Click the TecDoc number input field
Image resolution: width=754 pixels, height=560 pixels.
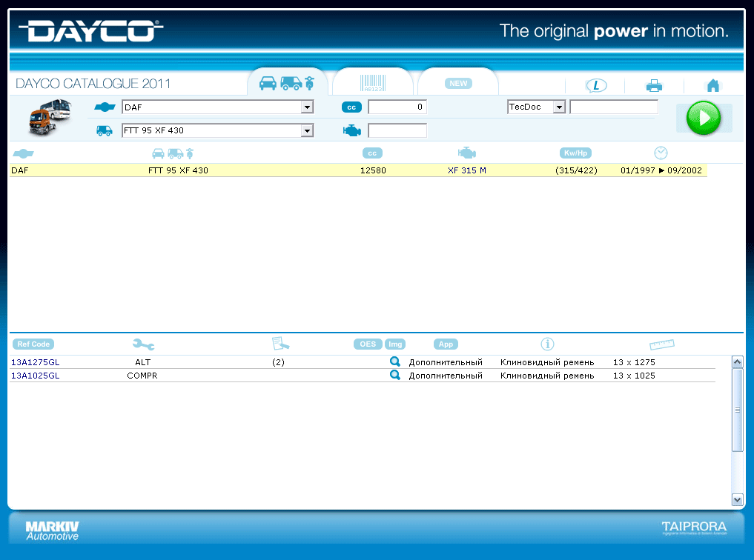[614, 107]
